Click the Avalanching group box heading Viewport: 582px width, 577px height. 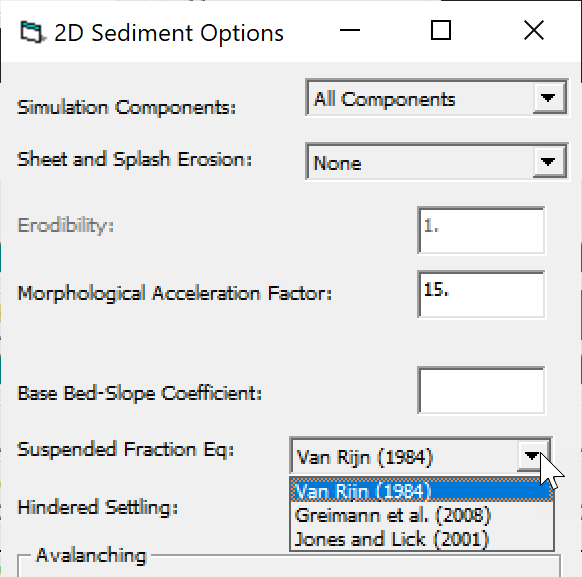91,555
